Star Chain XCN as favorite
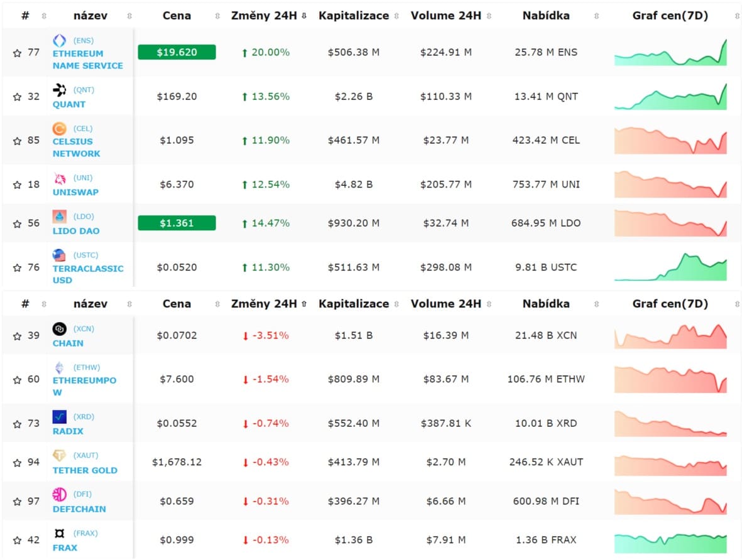This screenshot has height=560, width=742. (x=17, y=336)
